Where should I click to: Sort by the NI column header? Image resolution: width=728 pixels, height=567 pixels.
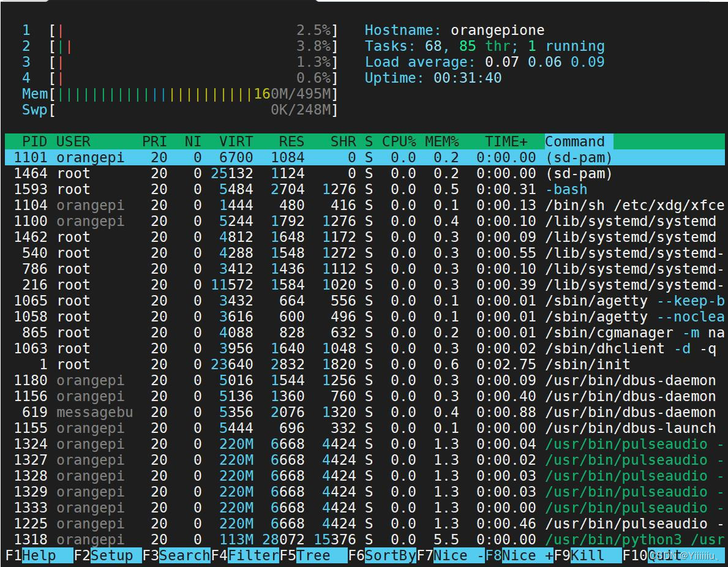point(193,141)
